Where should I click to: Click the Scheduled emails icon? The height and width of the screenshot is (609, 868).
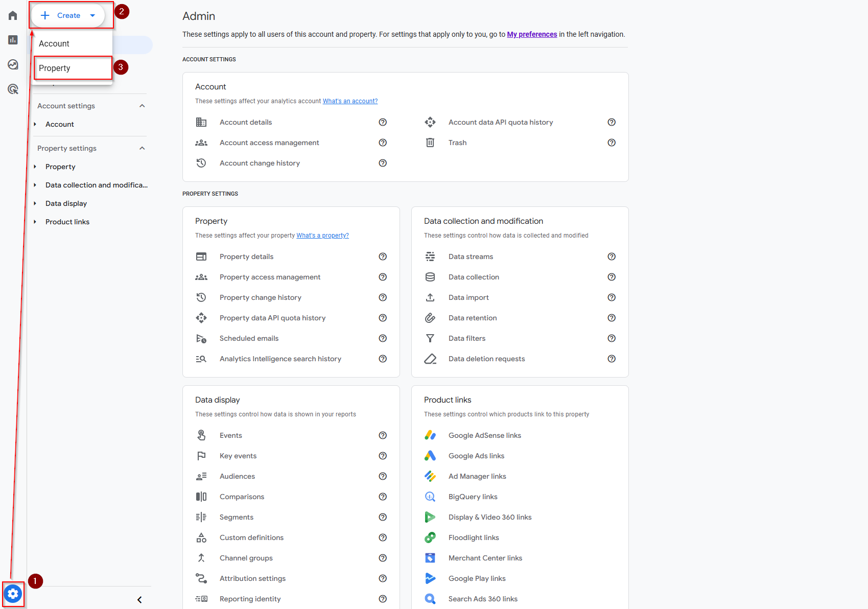coord(201,338)
